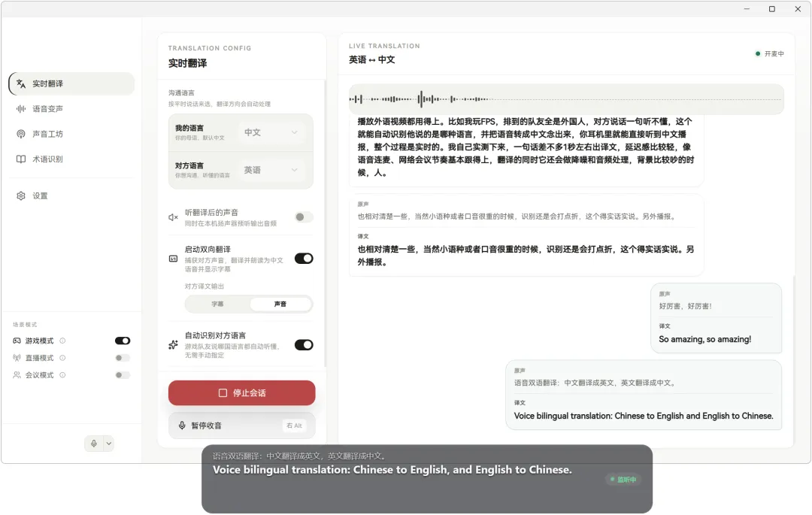This screenshot has width=812, height=515.
Task: Open the 声音工坊 sidebar item
Action: 71,134
